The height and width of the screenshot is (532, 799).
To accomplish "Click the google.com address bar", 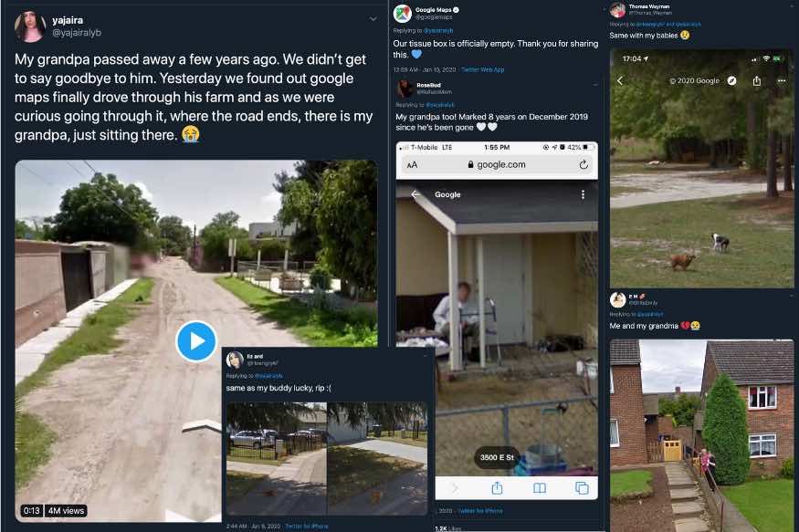I will click(497, 165).
